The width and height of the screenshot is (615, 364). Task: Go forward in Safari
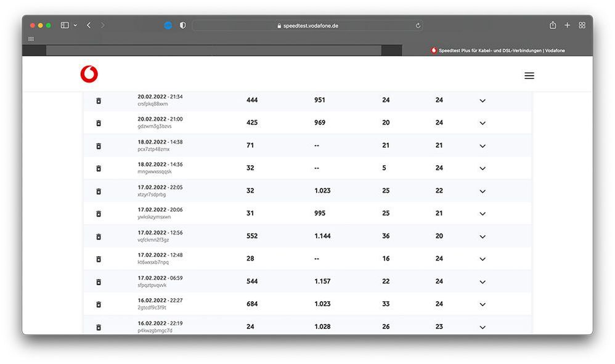(x=103, y=25)
